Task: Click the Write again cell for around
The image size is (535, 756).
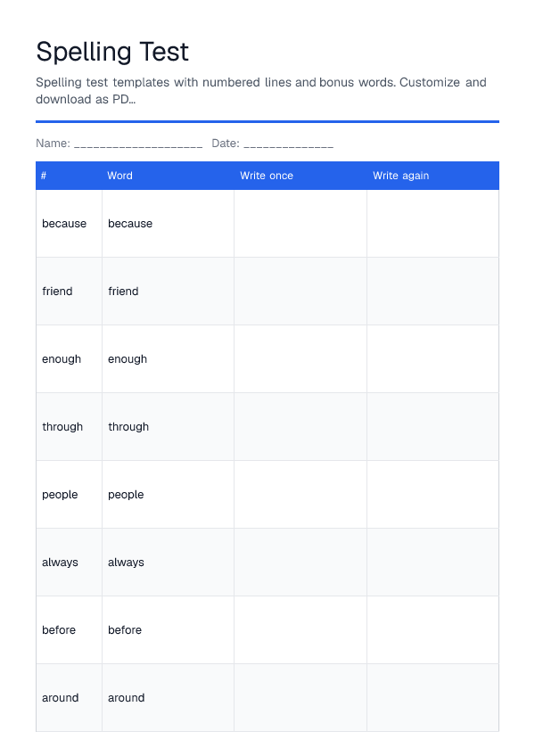Action: pos(432,698)
